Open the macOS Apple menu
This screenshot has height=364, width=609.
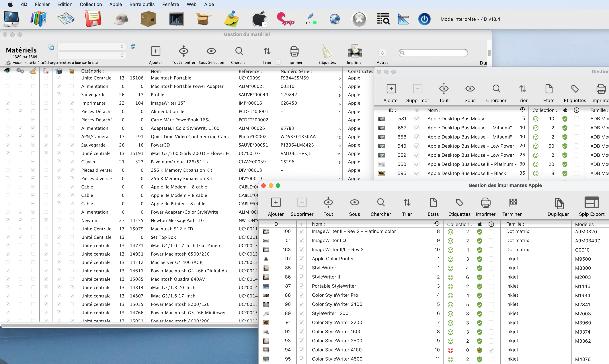(x=10, y=4)
